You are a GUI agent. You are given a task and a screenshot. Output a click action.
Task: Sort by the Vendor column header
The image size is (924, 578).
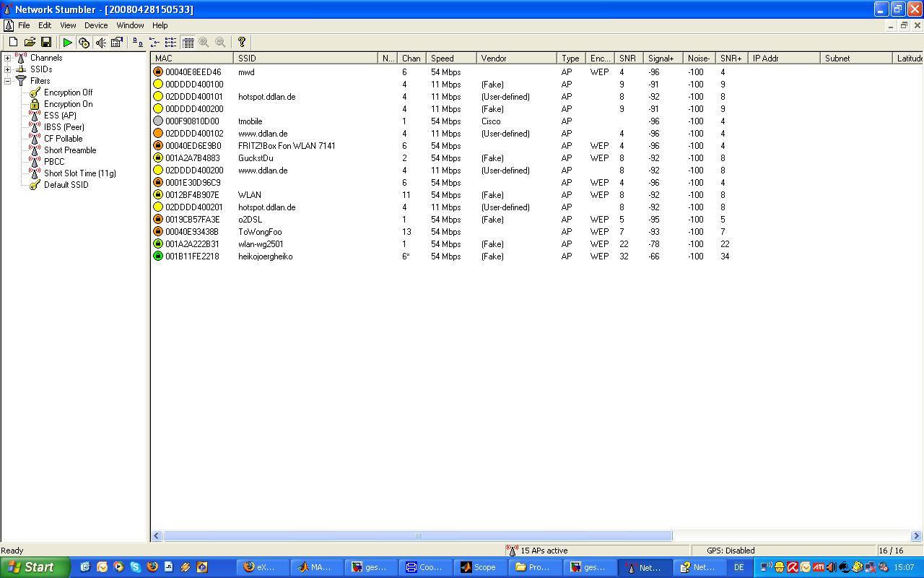[516, 59]
